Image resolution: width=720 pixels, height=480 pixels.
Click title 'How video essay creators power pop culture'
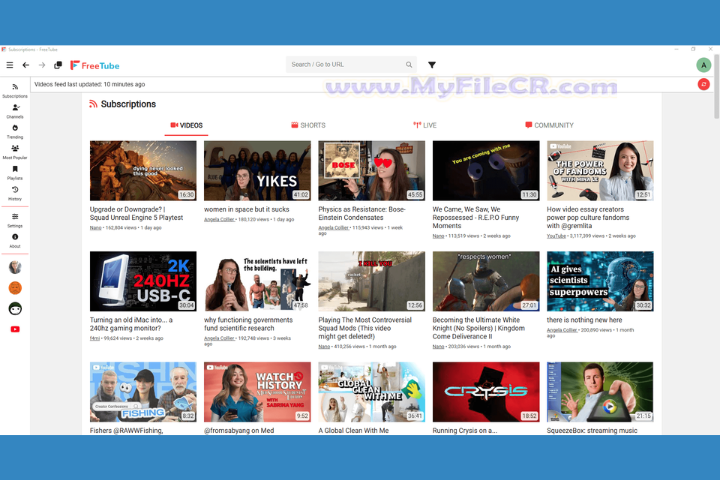coord(588,218)
